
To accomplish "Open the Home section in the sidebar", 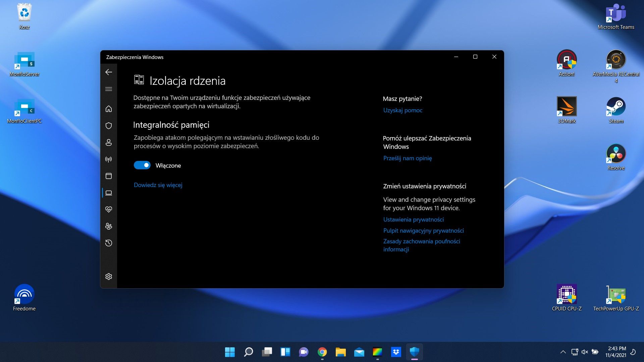I will click(x=109, y=109).
